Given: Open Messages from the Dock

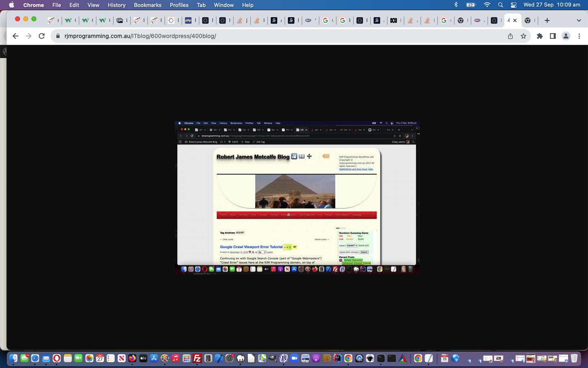Looking at the screenshot, I should point(24,358).
